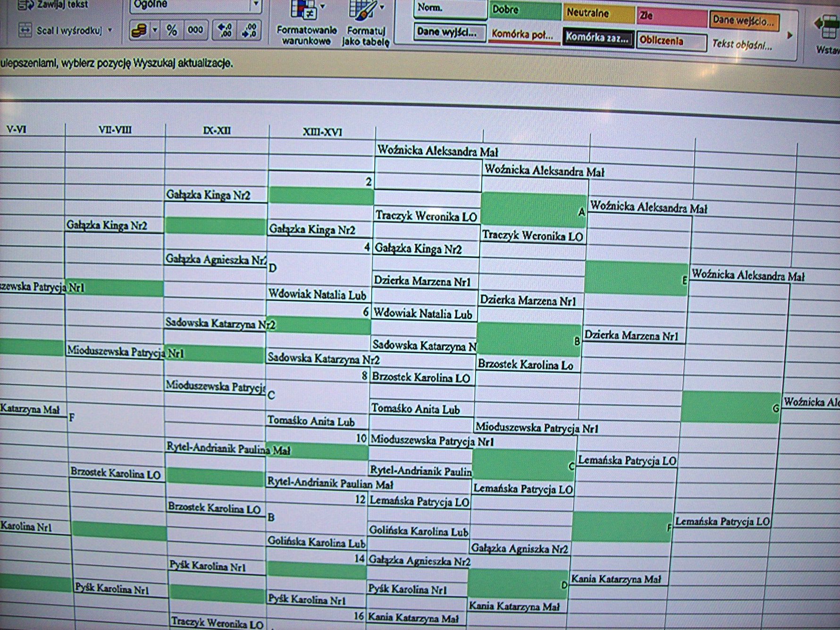Viewport: 840px width, 630px height.
Task: Apply the Neutralne cell style
Action: click(597, 13)
